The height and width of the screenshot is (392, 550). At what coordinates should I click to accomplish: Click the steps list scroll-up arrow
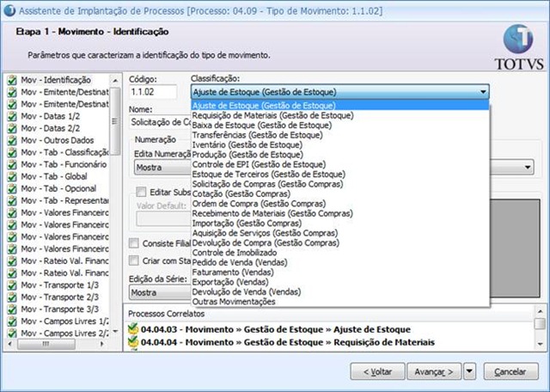coord(115,80)
